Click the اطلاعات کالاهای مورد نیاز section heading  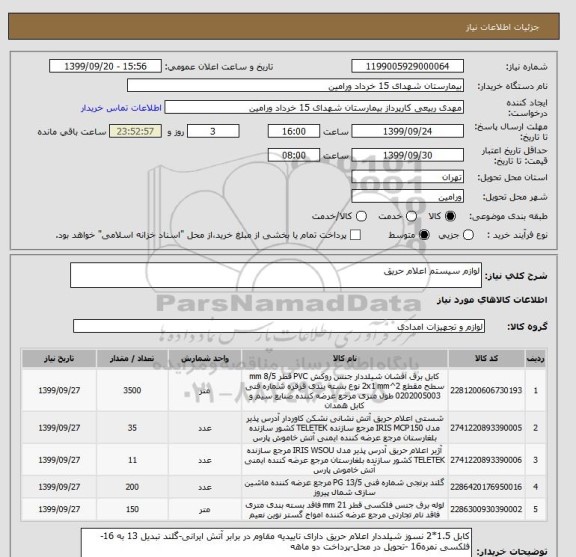[492, 300]
